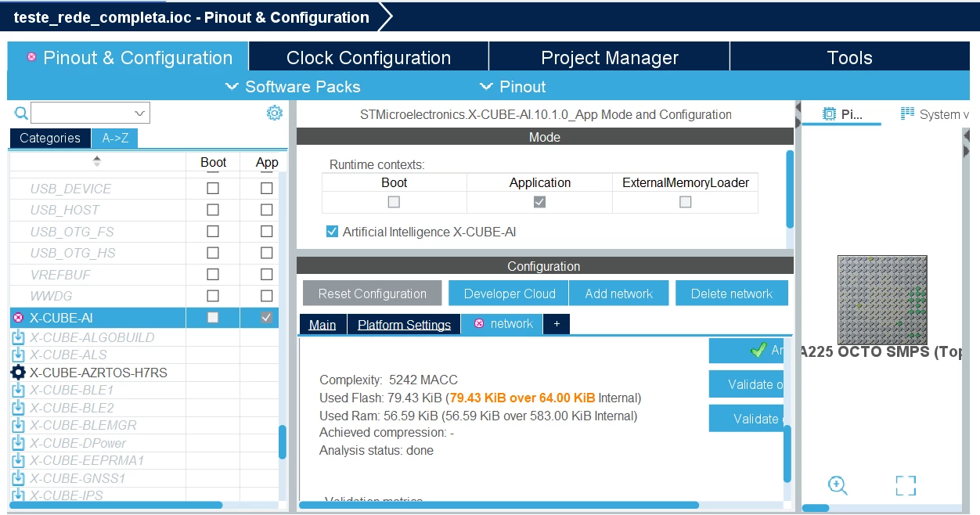Click the 'Analysis status: done' text
Screen dimensions: 980x515
point(376,450)
